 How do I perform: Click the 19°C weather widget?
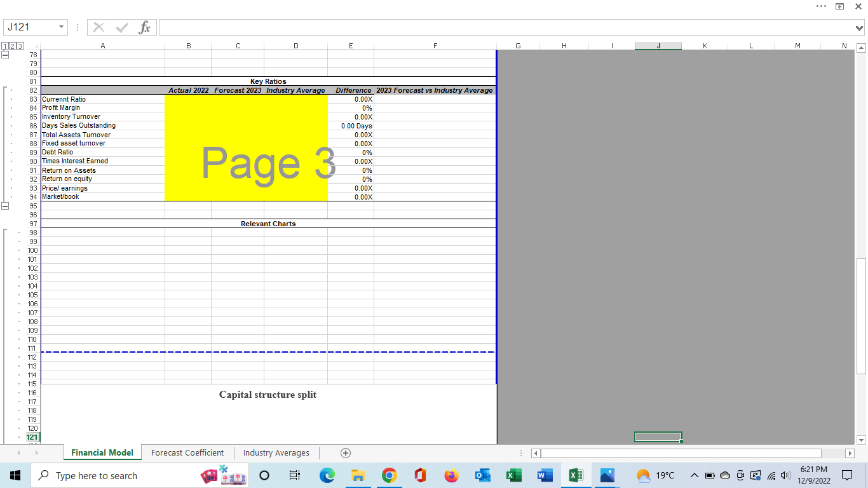click(x=655, y=475)
